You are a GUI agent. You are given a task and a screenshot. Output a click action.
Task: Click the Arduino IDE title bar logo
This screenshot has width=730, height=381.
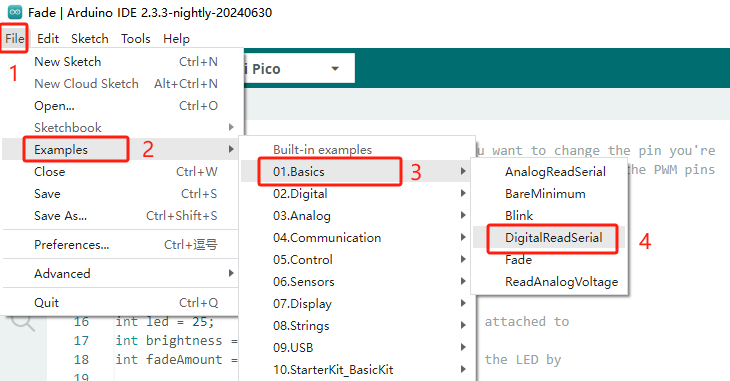tap(15, 13)
